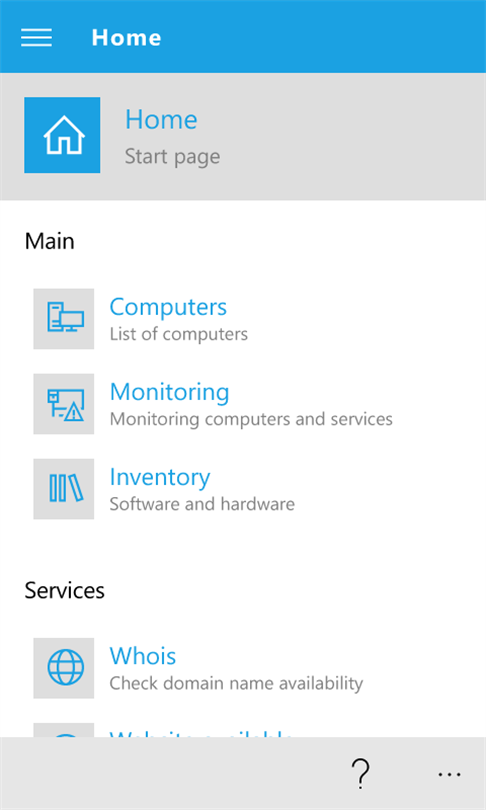The image size is (486, 810).
Task: Open the Inventory books tile icon
Action: [64, 489]
